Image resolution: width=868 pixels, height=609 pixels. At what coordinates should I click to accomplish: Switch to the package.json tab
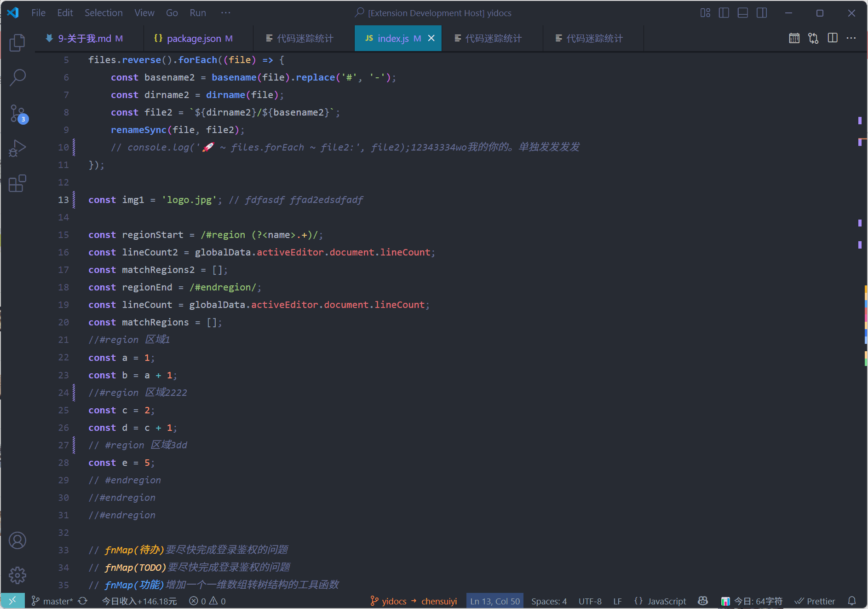click(198, 38)
